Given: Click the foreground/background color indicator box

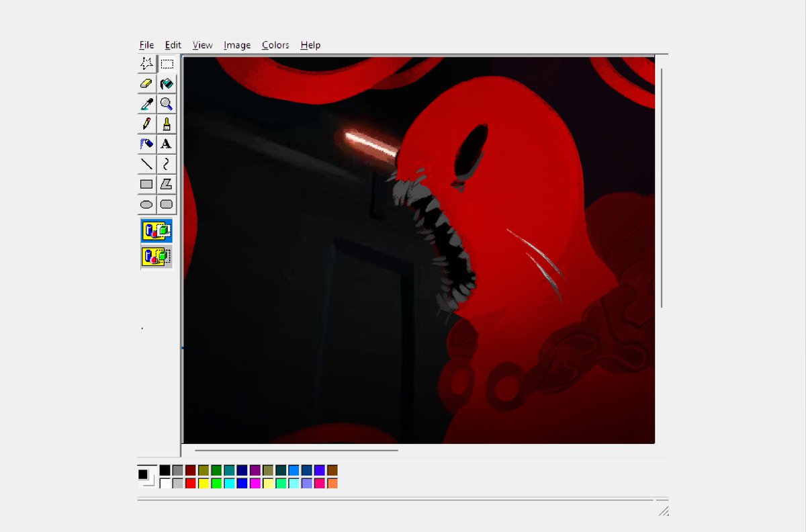Looking at the screenshot, I should (x=146, y=477).
